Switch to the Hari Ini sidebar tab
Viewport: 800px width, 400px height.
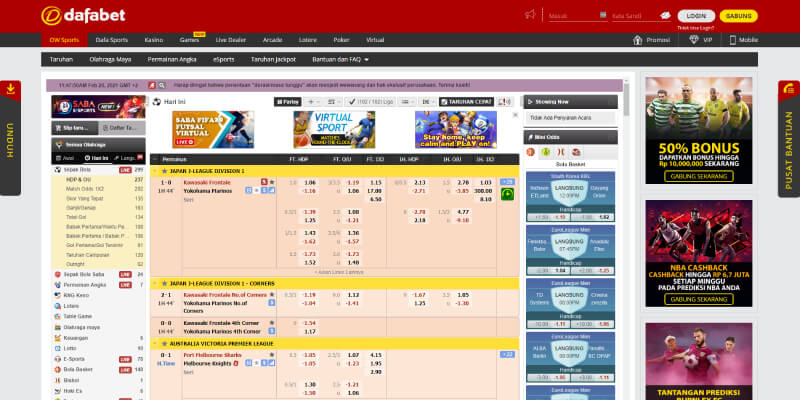[x=97, y=158]
